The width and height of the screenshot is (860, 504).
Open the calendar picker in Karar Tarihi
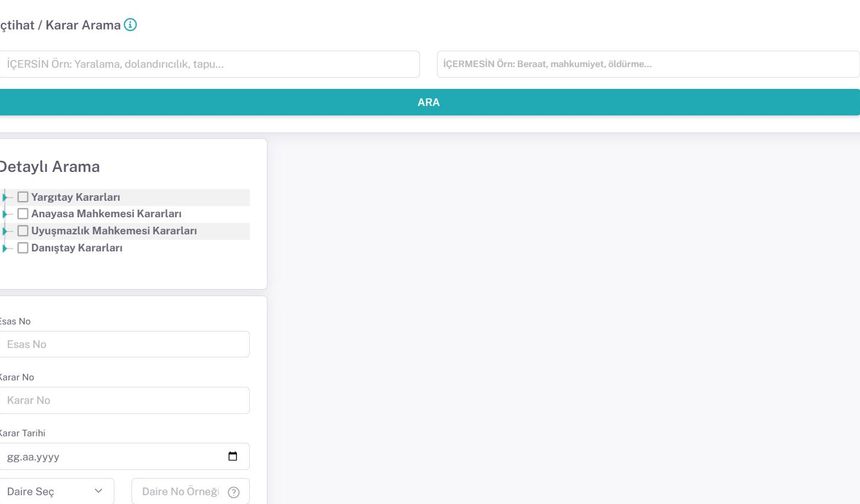[x=233, y=457]
